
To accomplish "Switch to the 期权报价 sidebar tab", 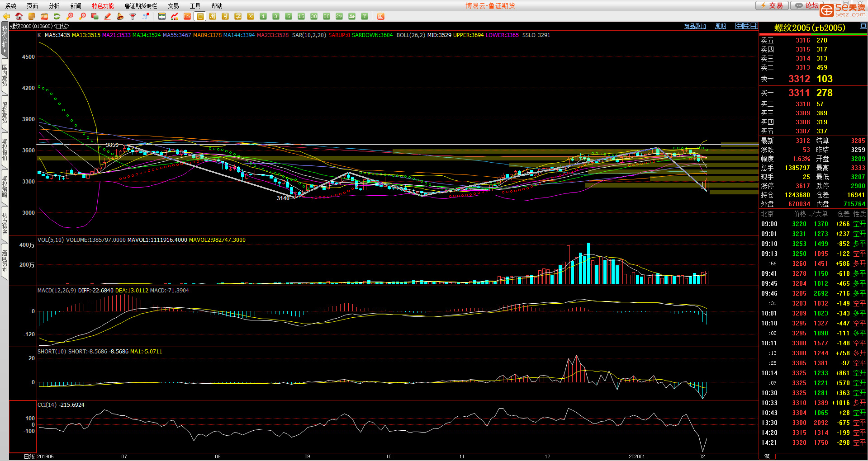I will [x=5, y=150].
